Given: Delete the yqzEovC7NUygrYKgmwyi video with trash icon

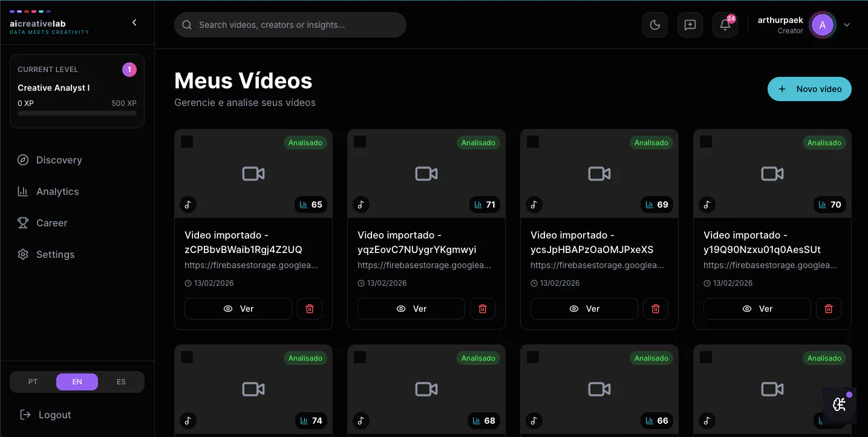Looking at the screenshot, I should pyautogui.click(x=483, y=309).
